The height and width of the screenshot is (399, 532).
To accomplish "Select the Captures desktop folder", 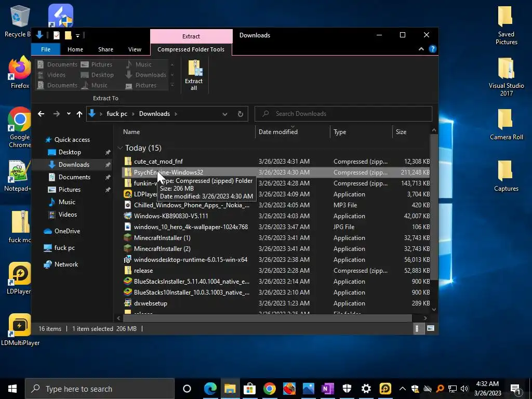I will click(506, 176).
